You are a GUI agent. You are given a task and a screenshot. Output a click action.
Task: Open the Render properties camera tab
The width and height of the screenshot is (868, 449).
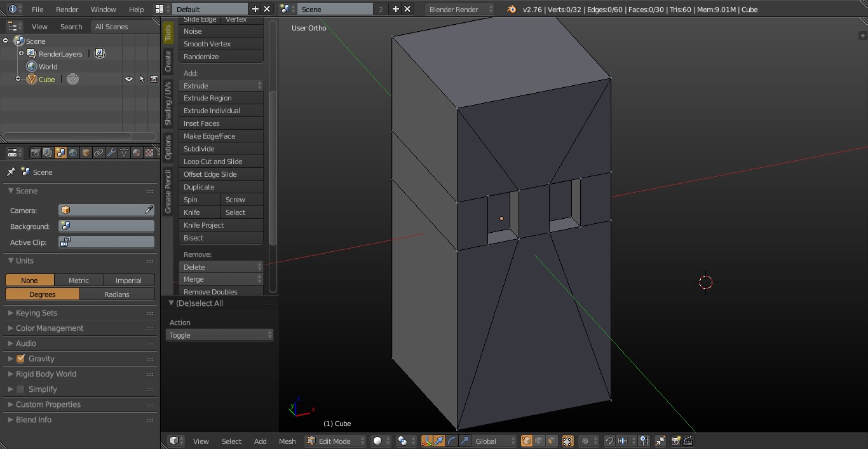(x=36, y=153)
